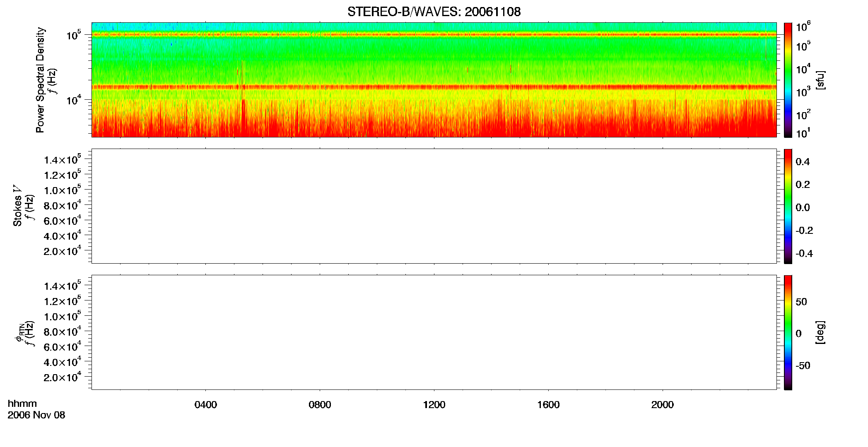
Task: Click the empty phi RTN panel
Action: coord(434,332)
